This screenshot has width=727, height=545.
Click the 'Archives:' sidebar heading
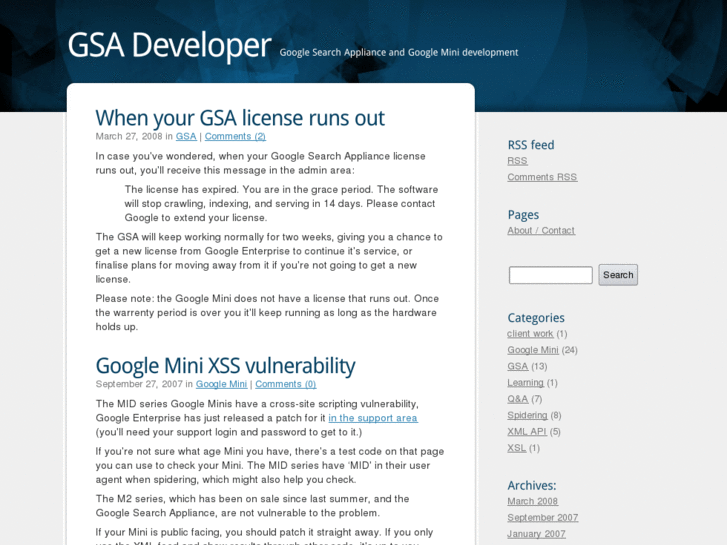tap(532, 486)
